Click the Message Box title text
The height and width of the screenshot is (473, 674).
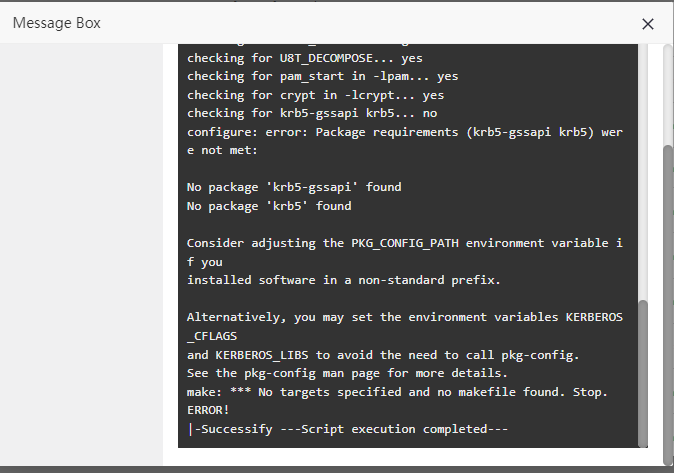(x=56, y=23)
